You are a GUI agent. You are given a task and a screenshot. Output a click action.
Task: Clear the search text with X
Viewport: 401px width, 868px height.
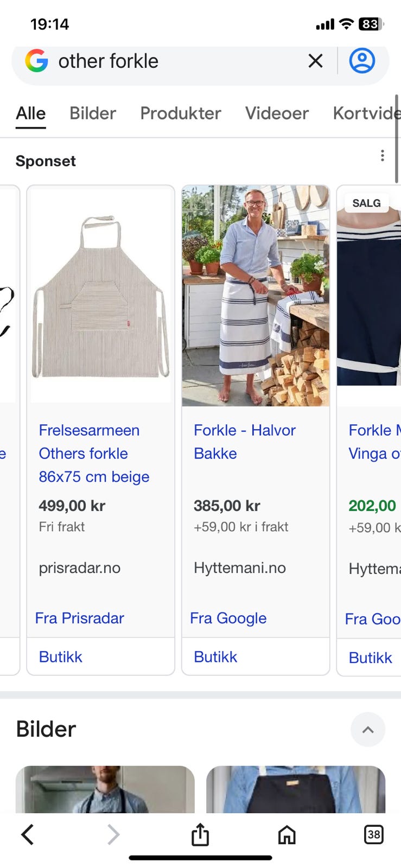point(315,61)
